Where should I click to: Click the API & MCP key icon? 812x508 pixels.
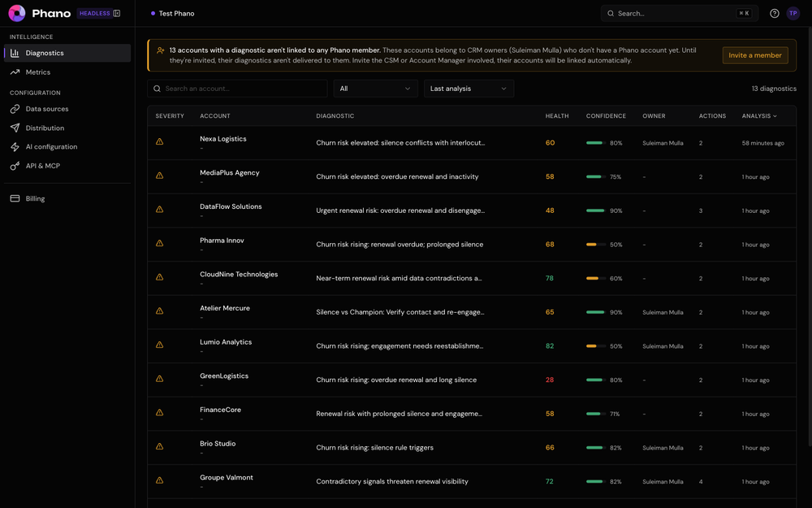click(15, 166)
